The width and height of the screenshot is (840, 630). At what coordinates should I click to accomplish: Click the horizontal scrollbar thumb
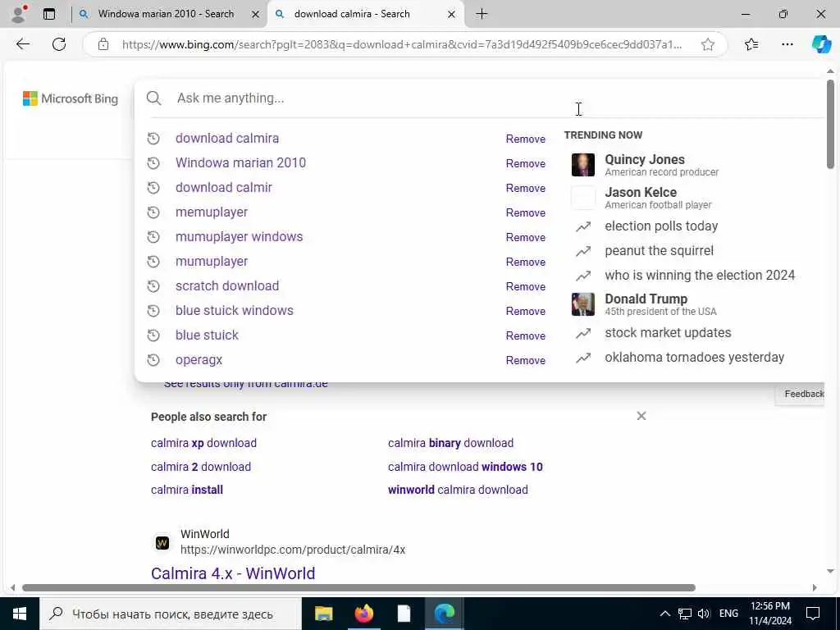[358, 587]
